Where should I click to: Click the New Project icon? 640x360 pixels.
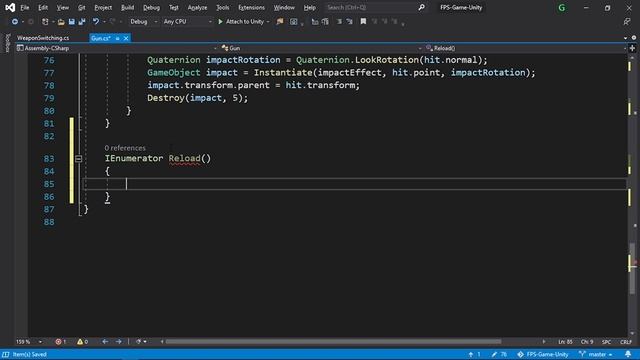(45, 22)
